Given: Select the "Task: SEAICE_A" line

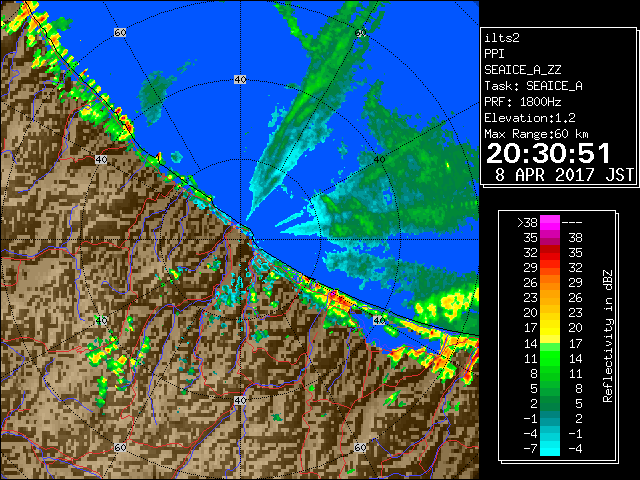Looking at the screenshot, I should point(533,86).
